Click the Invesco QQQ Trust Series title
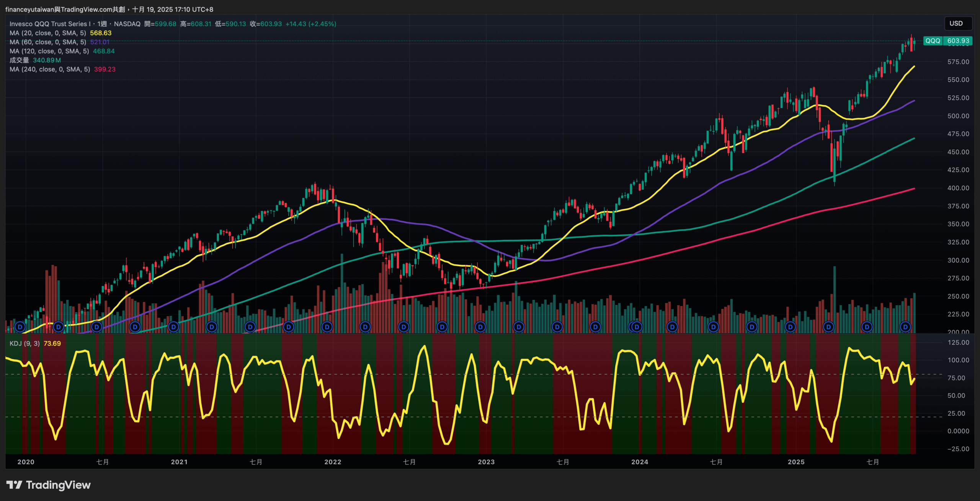 coord(50,24)
